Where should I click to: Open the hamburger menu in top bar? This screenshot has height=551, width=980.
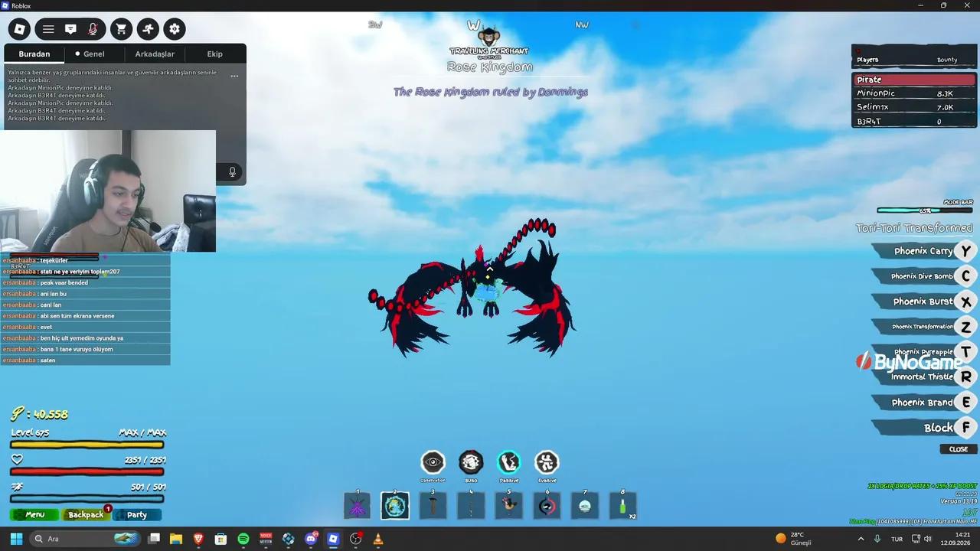point(48,29)
